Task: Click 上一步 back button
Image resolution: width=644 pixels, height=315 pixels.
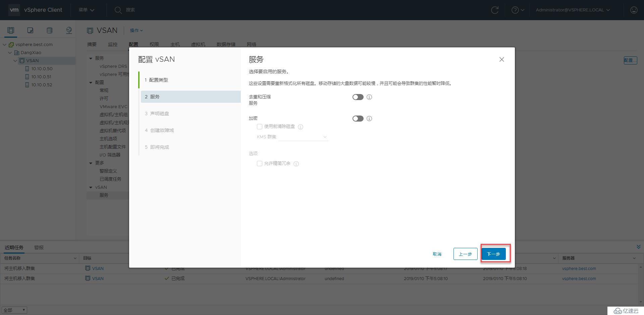Action: click(465, 254)
